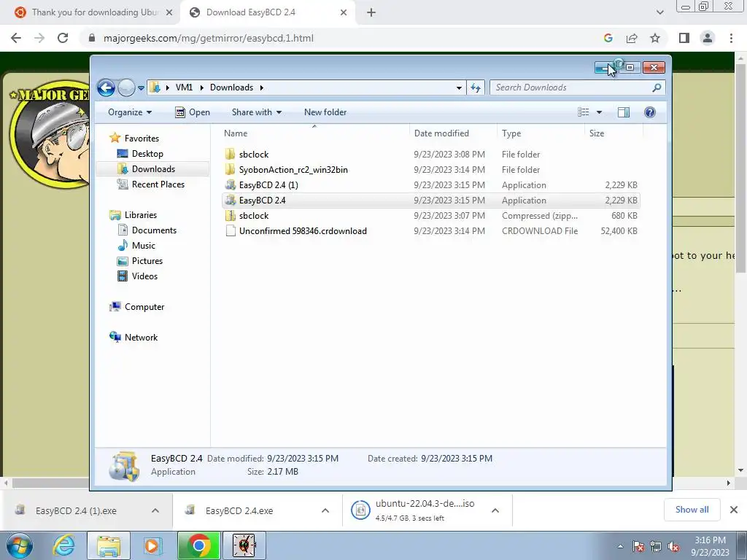Screen dimensions: 747x560
Task: Click the Explorer forward navigation arrow
Action: click(x=126, y=87)
